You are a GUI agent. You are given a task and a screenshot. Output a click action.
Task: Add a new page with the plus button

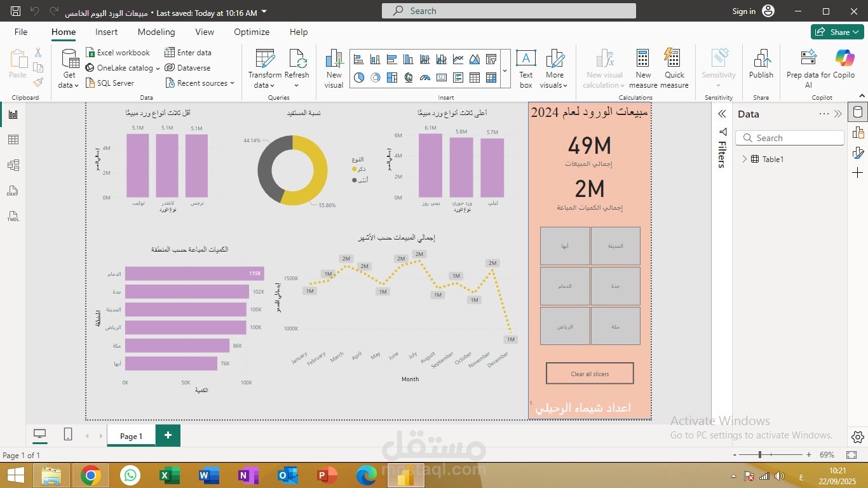pos(168,435)
